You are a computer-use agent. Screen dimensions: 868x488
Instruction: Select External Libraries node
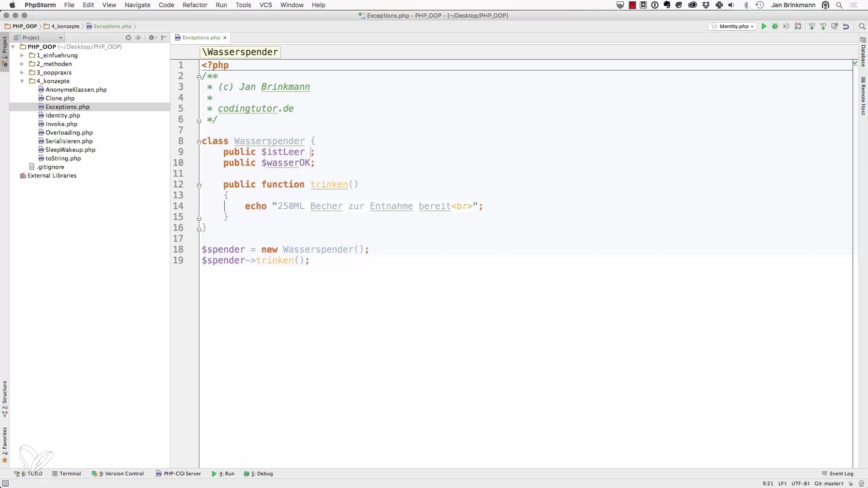48,175
